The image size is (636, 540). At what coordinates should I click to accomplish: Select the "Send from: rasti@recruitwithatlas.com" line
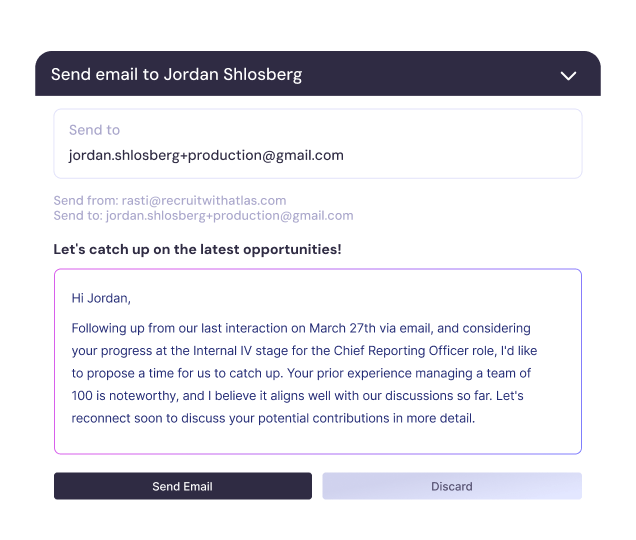coord(170,201)
